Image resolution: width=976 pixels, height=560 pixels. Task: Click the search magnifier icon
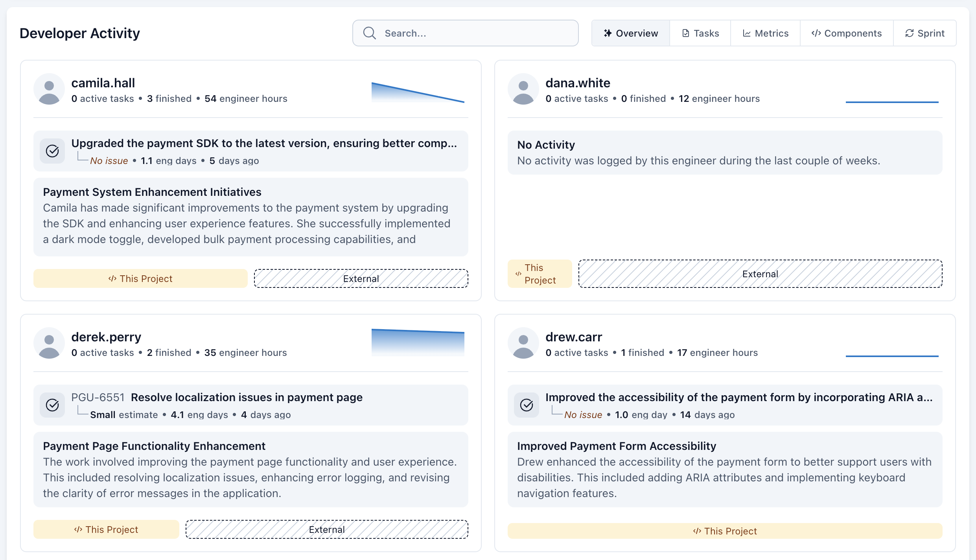(x=369, y=33)
